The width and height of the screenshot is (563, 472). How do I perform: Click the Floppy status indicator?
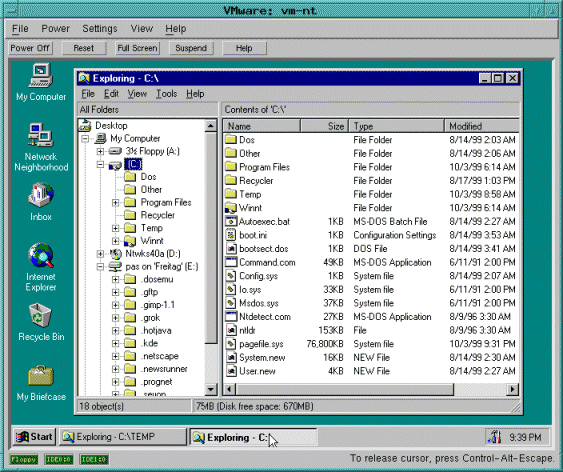point(24,459)
